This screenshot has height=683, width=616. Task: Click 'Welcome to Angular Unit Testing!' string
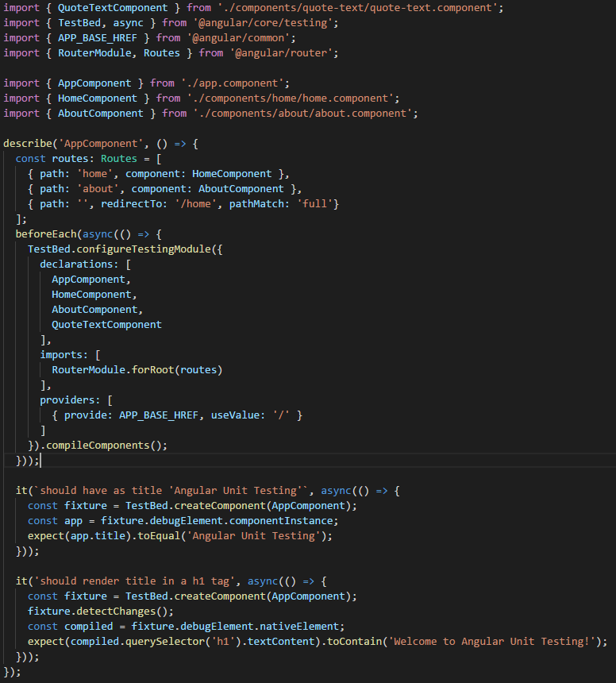[492, 642]
